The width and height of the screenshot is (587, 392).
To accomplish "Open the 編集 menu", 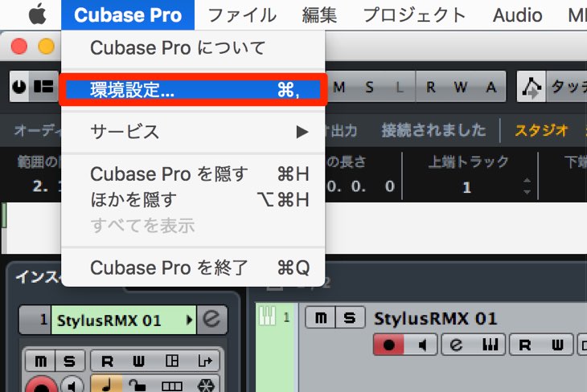I will [x=319, y=15].
